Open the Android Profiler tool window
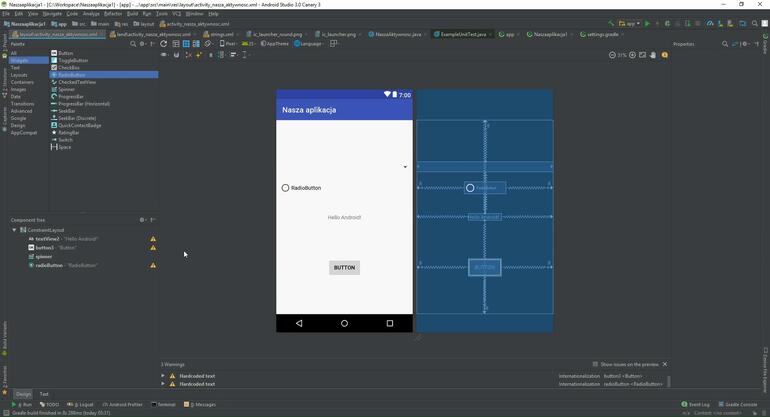The image size is (770, 417). click(122, 405)
